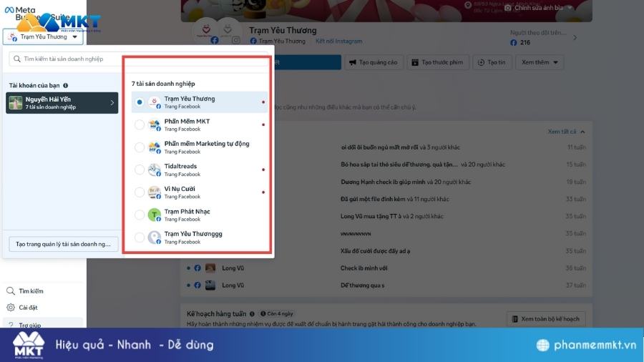Viewport: 644px width, 362px height.
Task: Click the info icon beside Tài khoản của bạn
Action: [x=65, y=85]
